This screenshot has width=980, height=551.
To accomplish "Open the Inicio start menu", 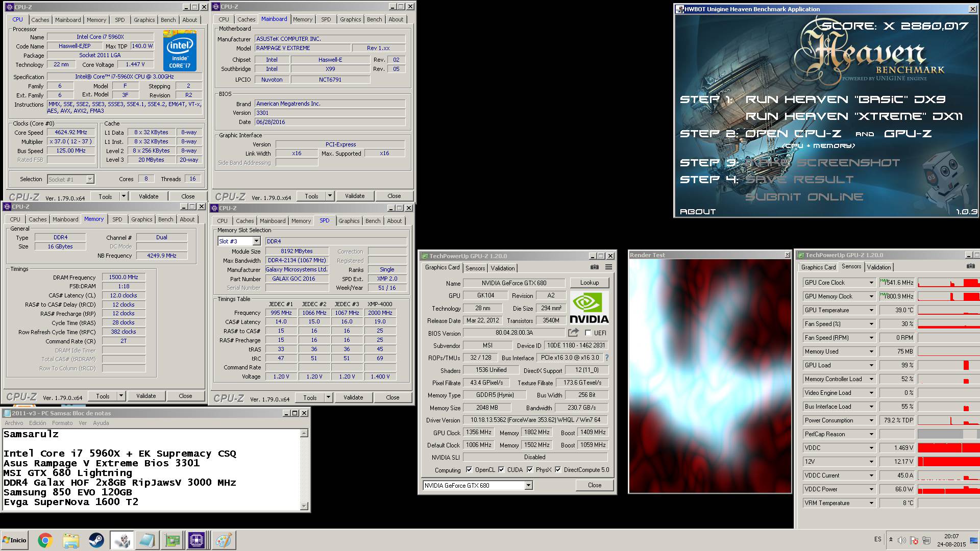I will coord(15,540).
